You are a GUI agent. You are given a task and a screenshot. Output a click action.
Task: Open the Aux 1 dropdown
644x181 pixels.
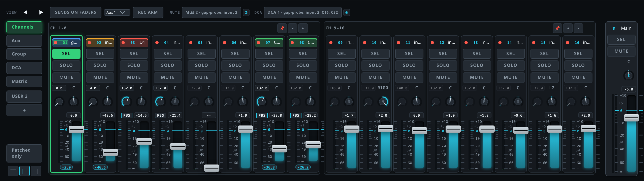[x=117, y=12]
